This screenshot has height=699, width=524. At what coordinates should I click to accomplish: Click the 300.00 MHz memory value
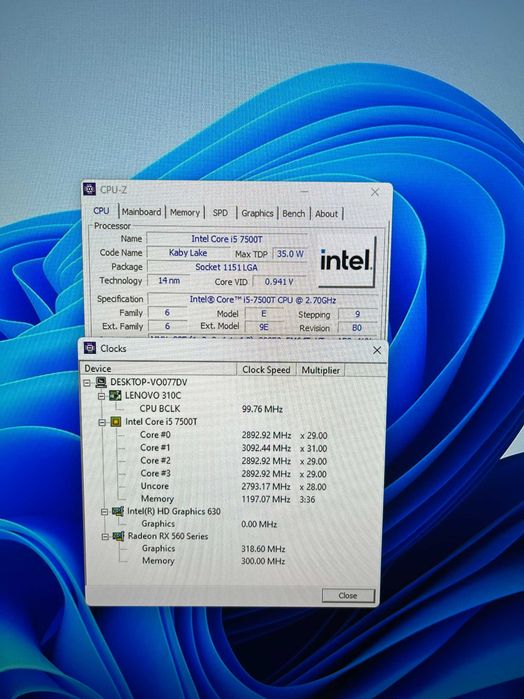click(263, 561)
